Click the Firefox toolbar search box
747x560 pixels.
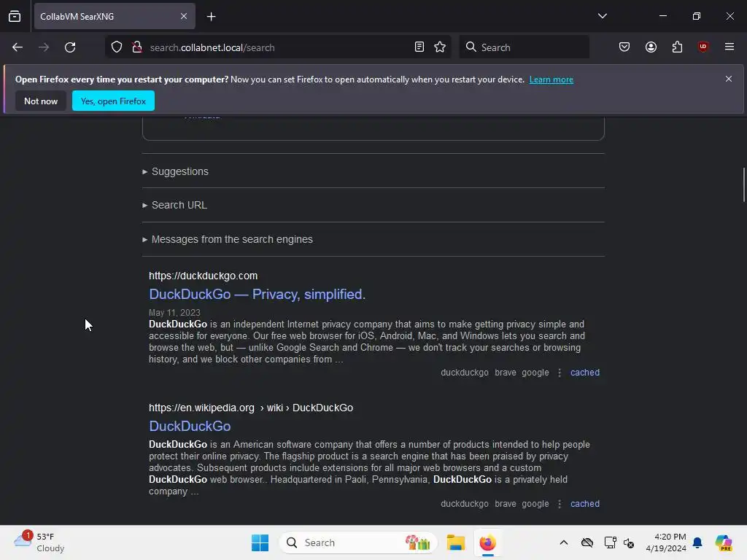(x=524, y=47)
